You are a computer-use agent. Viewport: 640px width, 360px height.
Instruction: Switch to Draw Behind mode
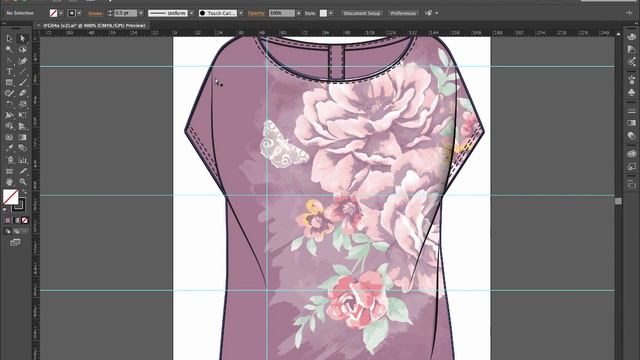pyautogui.click(x=16, y=231)
